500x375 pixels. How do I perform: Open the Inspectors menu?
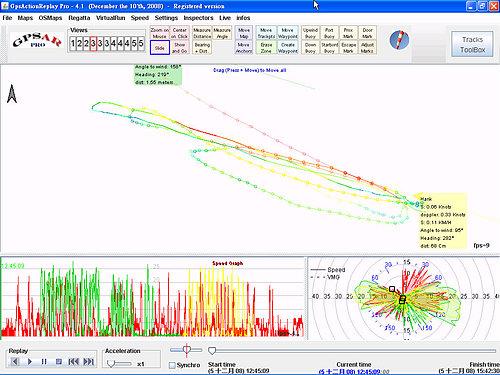pyautogui.click(x=198, y=18)
